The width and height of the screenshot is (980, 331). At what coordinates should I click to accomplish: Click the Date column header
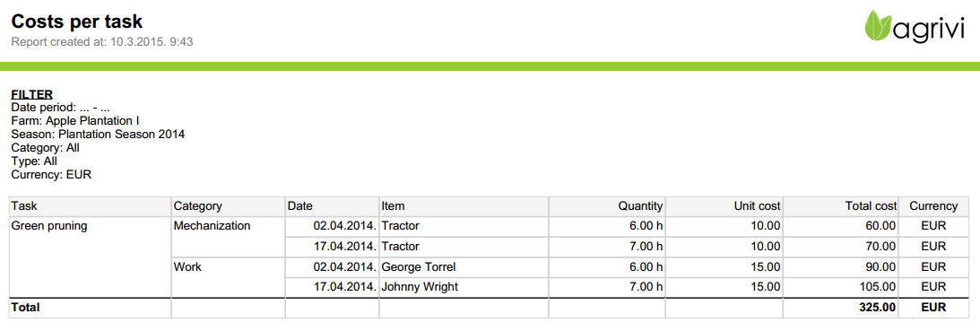coord(333,205)
